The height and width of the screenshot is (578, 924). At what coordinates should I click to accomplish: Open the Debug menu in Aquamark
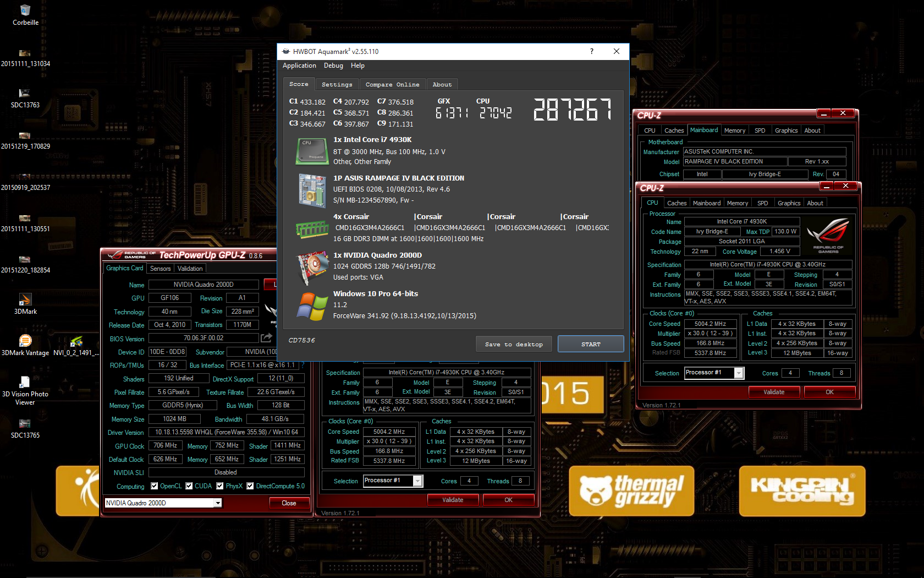point(333,66)
